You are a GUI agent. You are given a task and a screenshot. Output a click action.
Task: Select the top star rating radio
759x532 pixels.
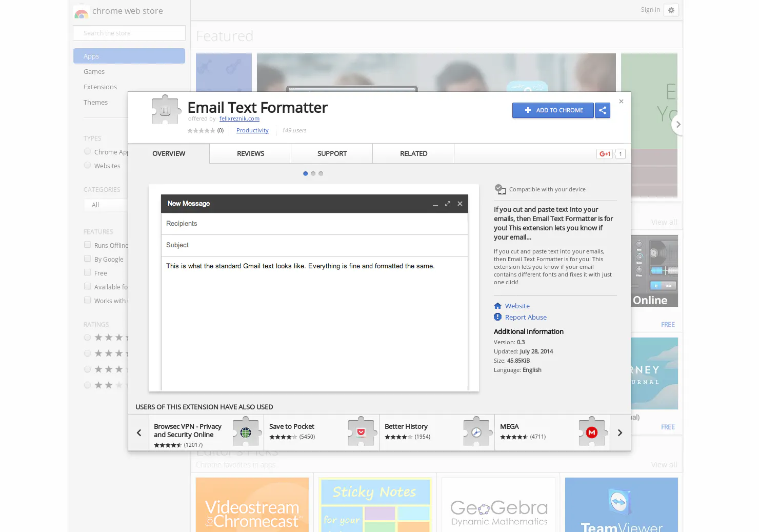pyautogui.click(x=87, y=337)
